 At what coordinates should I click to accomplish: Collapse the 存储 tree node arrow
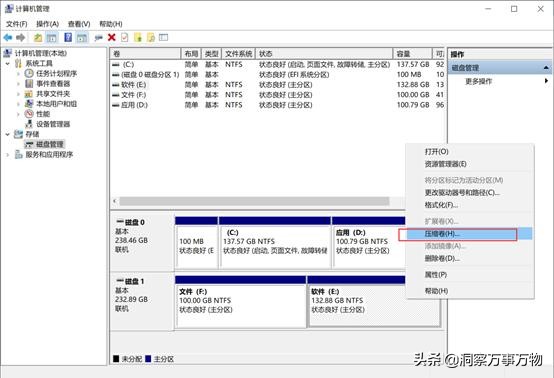pos(7,135)
